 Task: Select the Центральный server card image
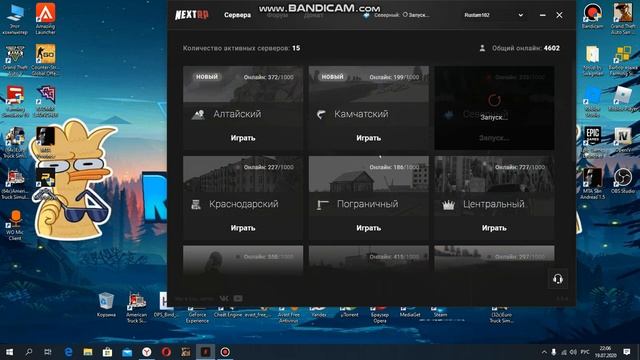494,174
